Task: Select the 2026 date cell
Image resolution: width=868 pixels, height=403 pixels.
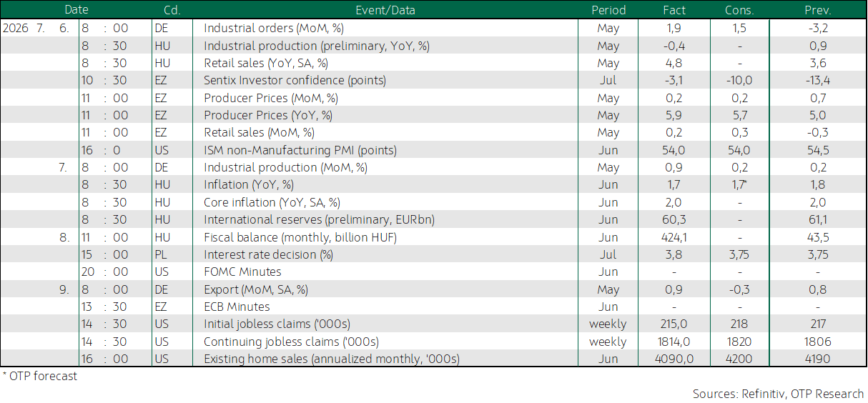Action: pos(16,28)
